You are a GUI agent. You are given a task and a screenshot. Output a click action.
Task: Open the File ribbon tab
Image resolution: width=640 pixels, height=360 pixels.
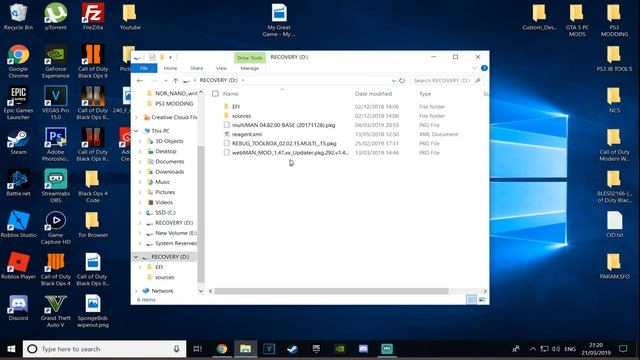tap(144, 68)
